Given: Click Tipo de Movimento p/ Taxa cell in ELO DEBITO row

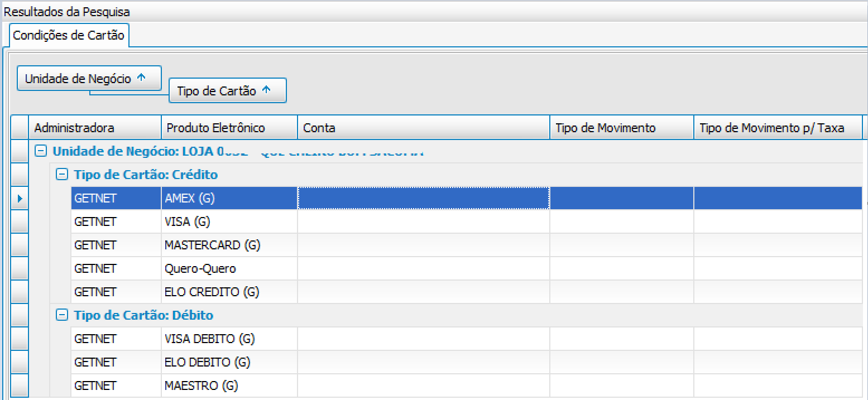Looking at the screenshot, I should tap(778, 362).
